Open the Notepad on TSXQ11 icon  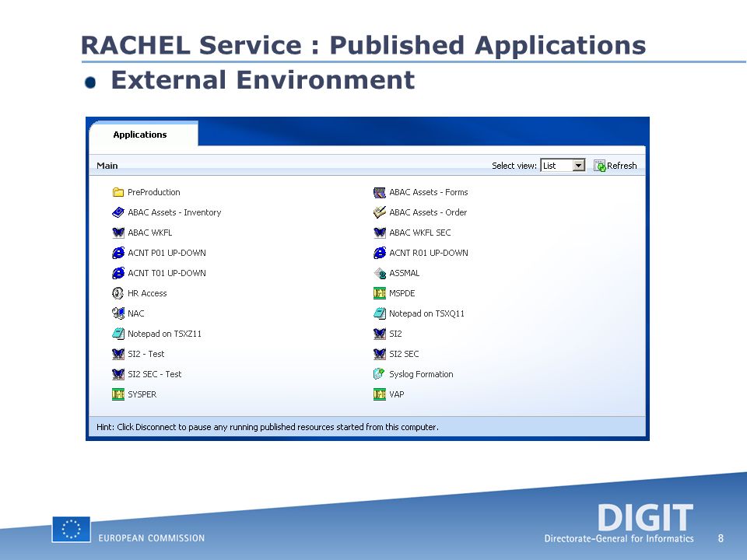click(x=380, y=313)
